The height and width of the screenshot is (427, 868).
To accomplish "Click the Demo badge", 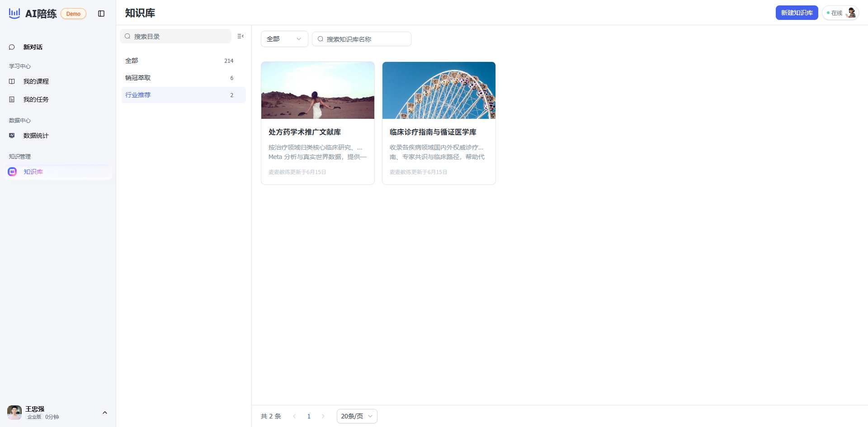I will 73,14.
